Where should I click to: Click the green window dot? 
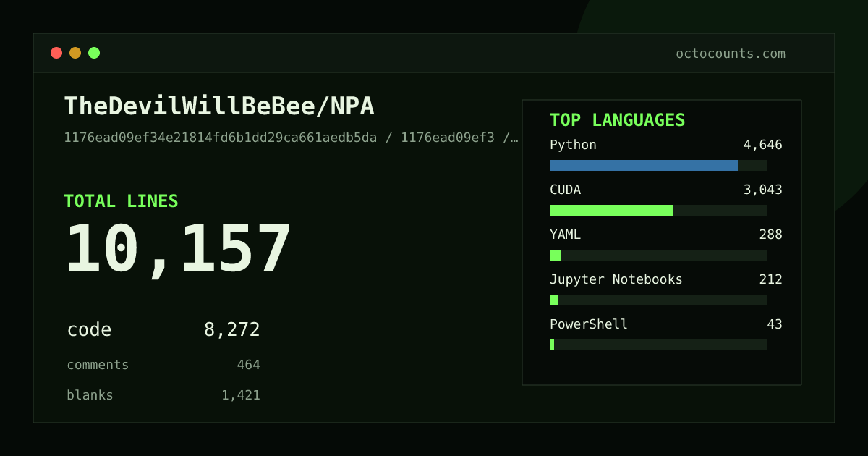(x=94, y=53)
